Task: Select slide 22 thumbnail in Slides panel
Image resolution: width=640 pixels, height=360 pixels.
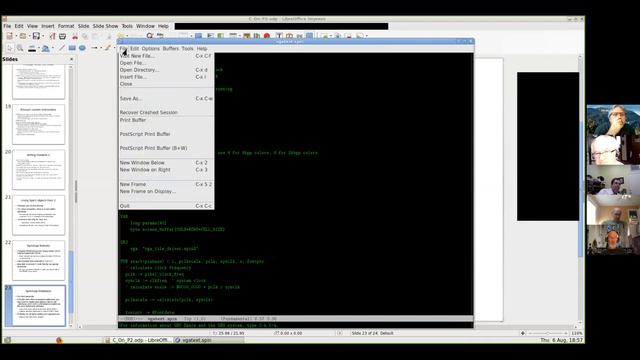Action: coord(38,260)
